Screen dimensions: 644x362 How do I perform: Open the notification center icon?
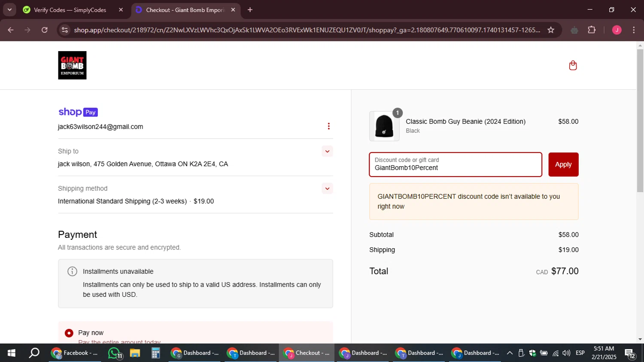coord(630,353)
